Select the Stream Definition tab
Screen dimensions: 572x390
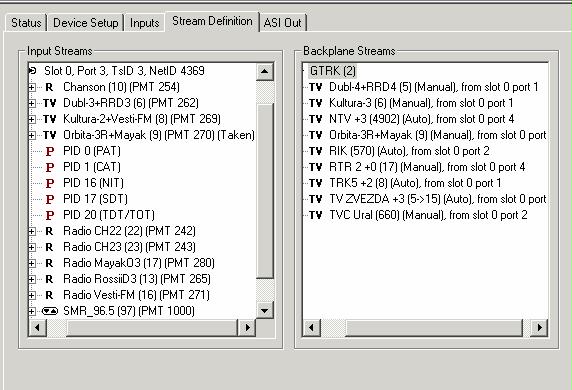(212, 21)
